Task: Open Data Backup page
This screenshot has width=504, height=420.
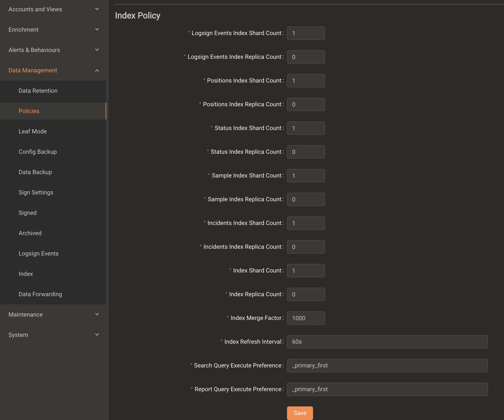Action: click(53, 172)
